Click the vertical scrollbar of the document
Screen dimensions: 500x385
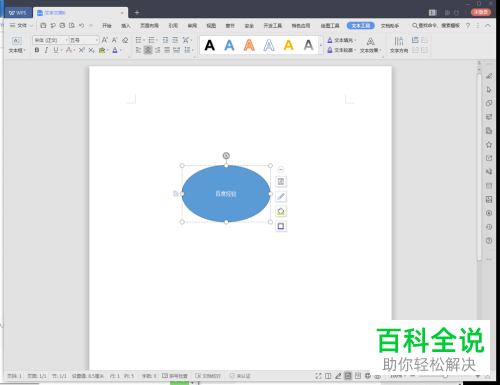(479, 167)
